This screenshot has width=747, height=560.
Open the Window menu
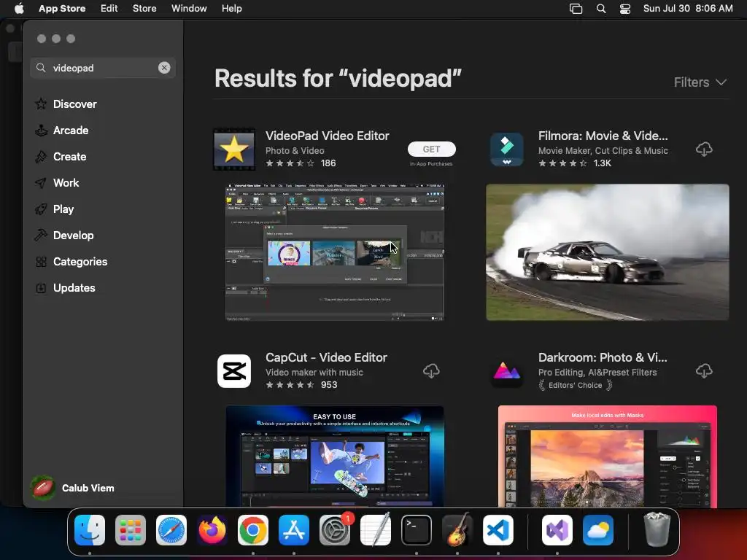(189, 8)
